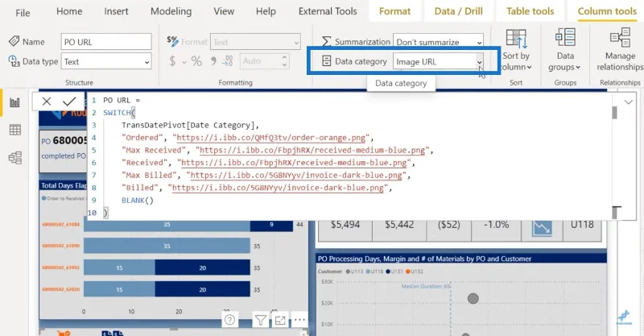Open the Summarization dropdown
This screenshot has height=336, width=644.
(438, 42)
